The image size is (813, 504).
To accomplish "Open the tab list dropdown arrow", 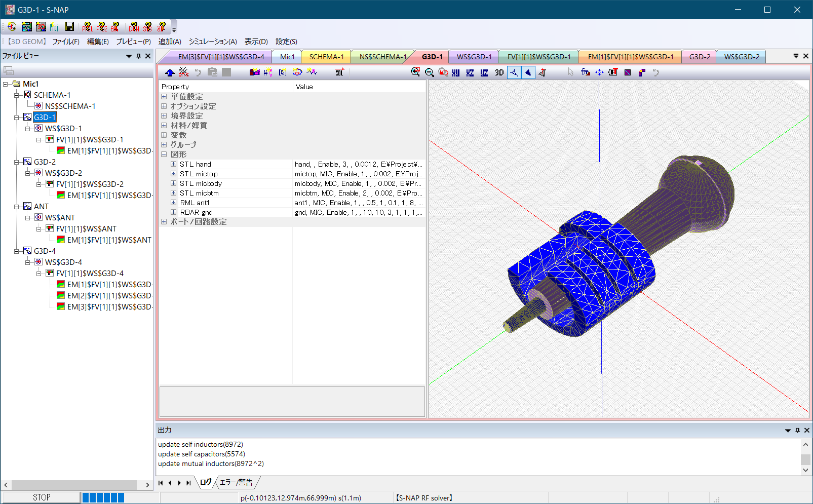I will tap(796, 56).
